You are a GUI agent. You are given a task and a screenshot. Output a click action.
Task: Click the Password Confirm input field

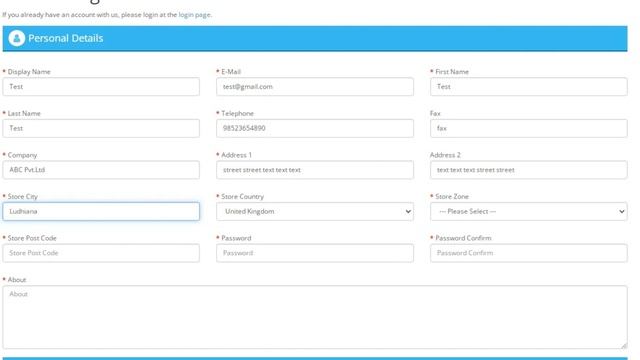pos(529,253)
